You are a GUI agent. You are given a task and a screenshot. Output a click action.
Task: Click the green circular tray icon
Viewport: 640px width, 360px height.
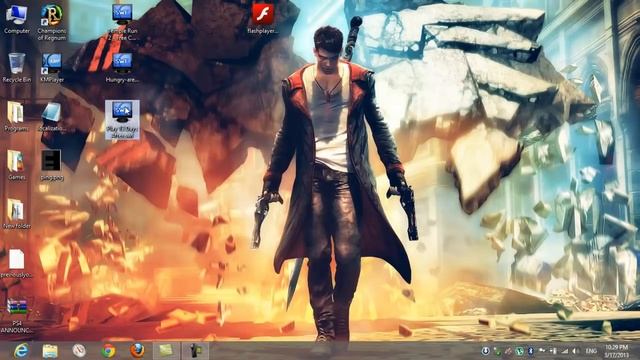tap(520, 351)
